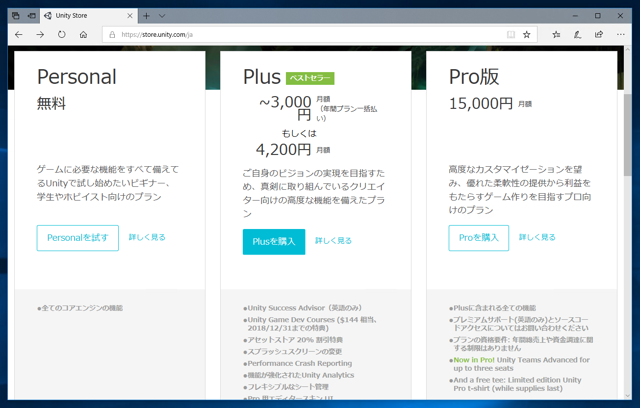Click the Unity Game Dev Courses feature line

(310, 324)
